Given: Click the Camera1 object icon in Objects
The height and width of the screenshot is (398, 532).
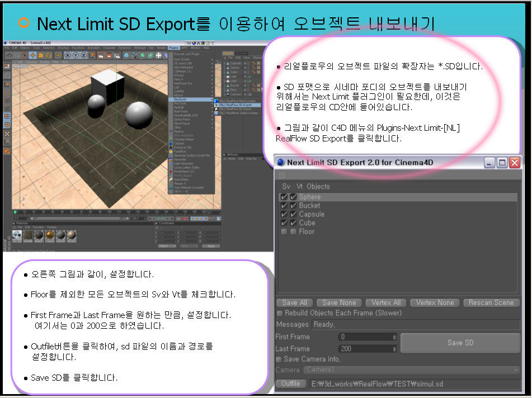Looking at the screenshot, I should [228, 94].
